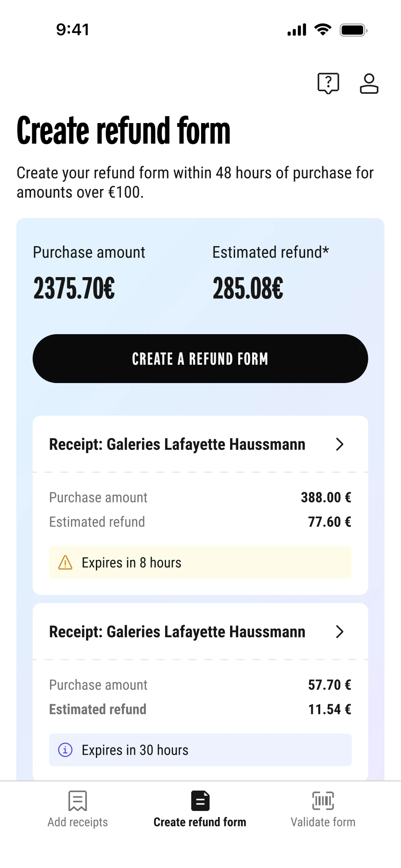Switch to the Validate form tab
Screen dimensions: 401x868
pos(323,822)
